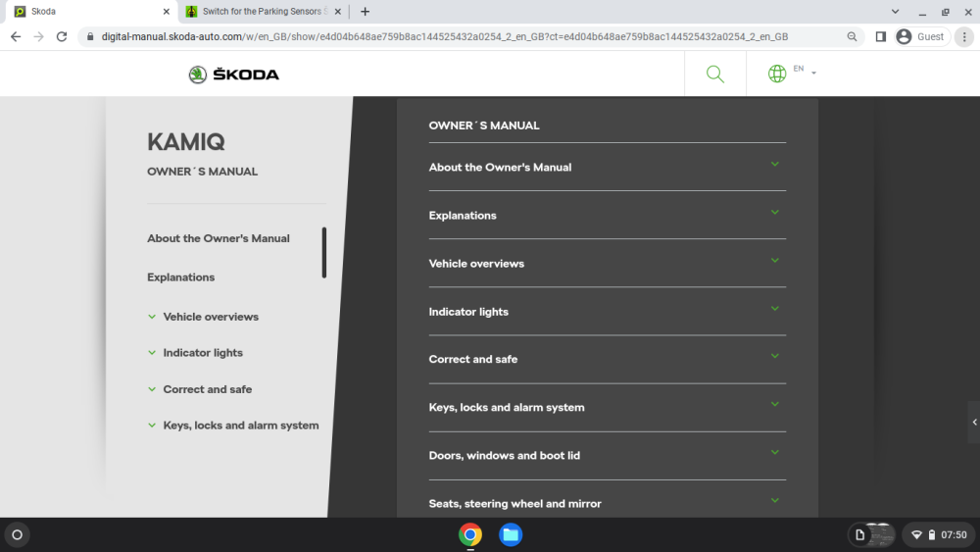Open About the Owner's Manual in main list

tap(500, 168)
